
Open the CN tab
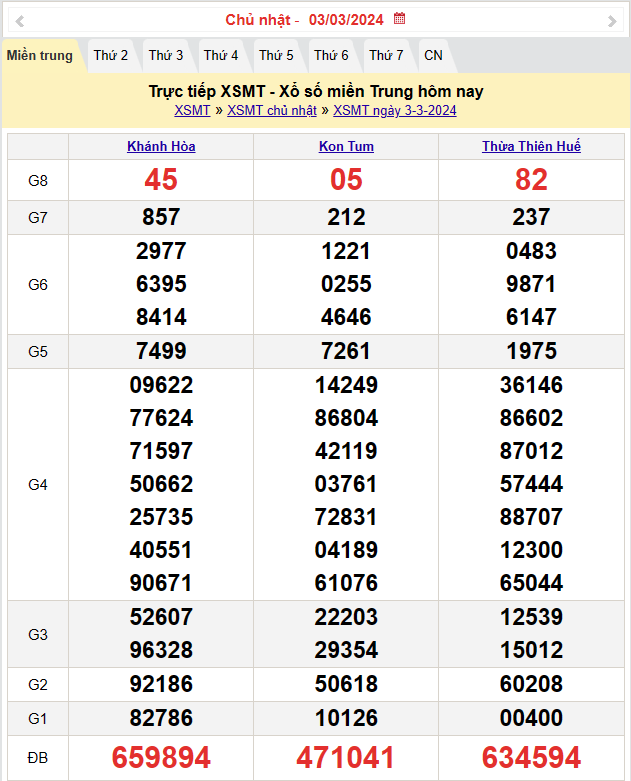coord(433,55)
